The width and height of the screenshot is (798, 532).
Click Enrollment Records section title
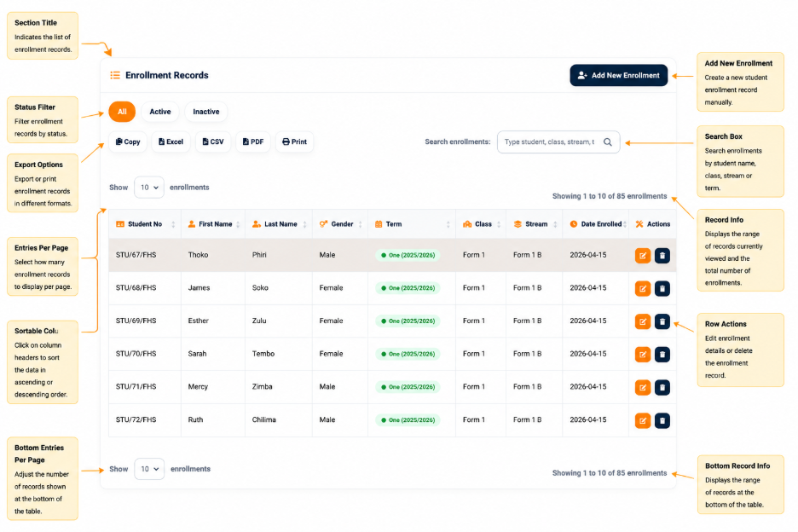pyautogui.click(x=167, y=75)
